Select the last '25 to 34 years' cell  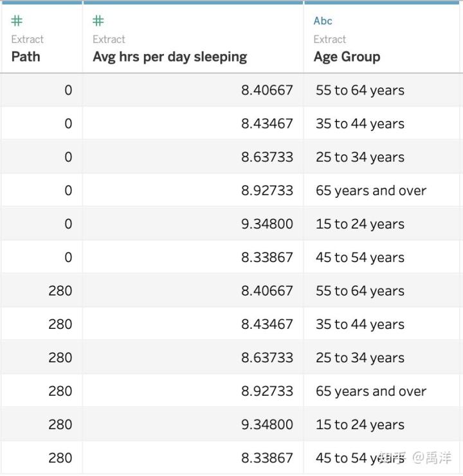click(359, 358)
